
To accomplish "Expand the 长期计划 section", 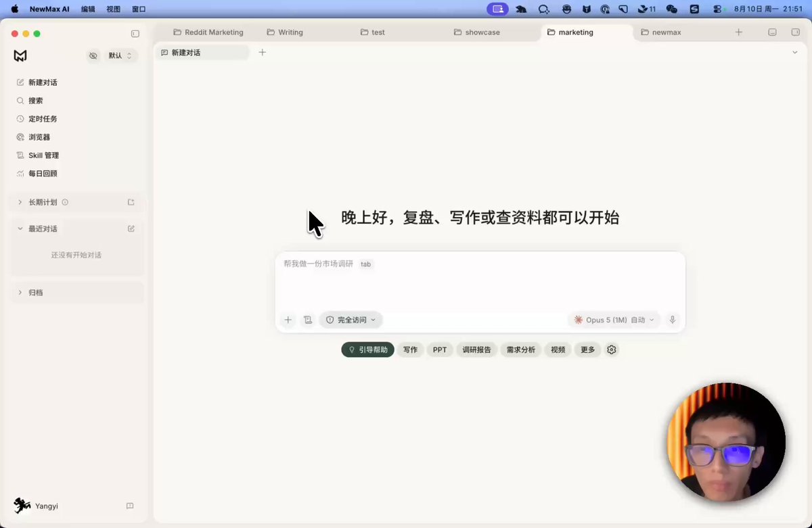I will tap(20, 202).
